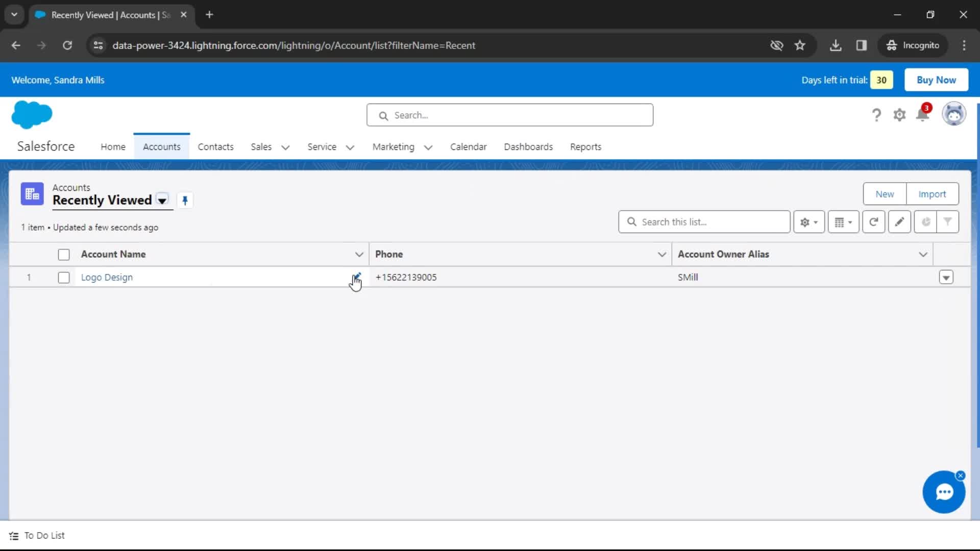Click the phone number +15622139005
980x551 pixels.
pyautogui.click(x=406, y=278)
